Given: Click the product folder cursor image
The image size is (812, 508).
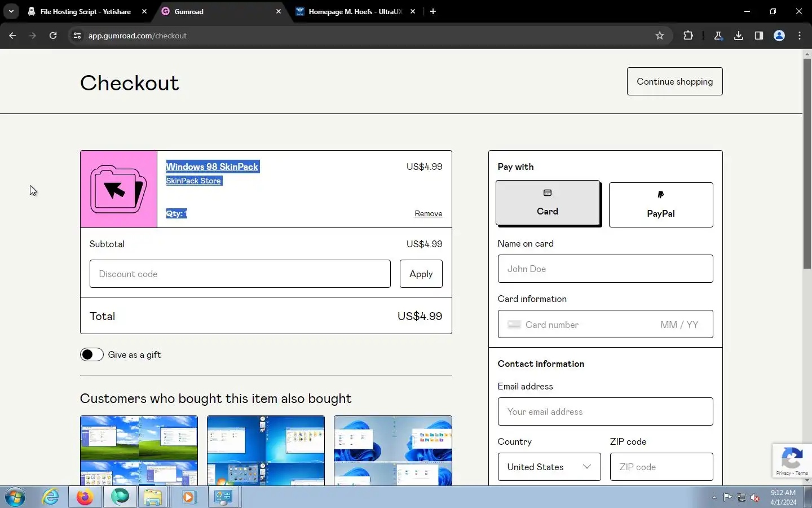Looking at the screenshot, I should point(118,189).
